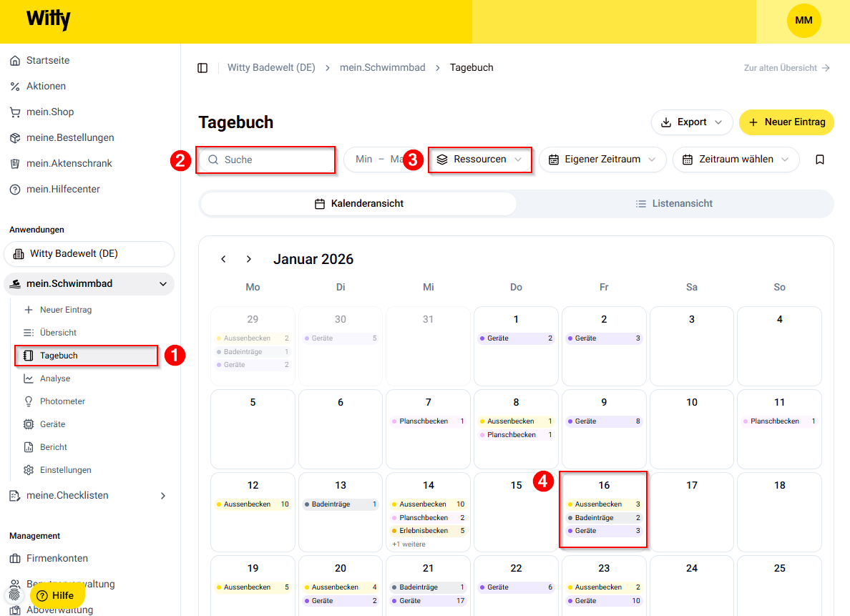This screenshot has width=850, height=616.
Task: Open Geräte 6 entry on day 22
Action: click(x=516, y=587)
